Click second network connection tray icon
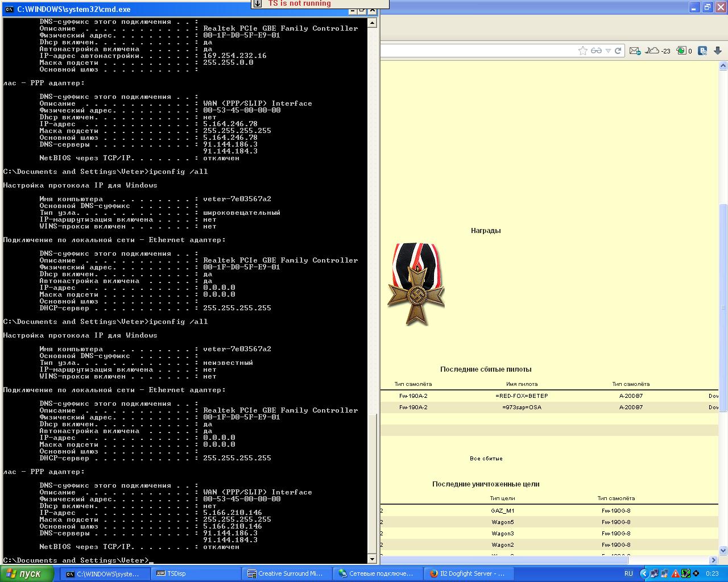Screen dimensions: 728x582 click(664, 574)
